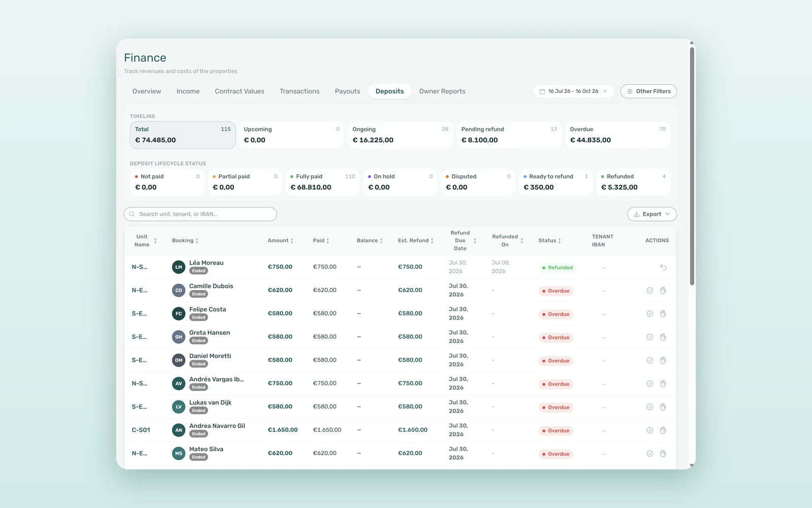Select the Total timeline card
812x508 pixels.
(x=183, y=135)
